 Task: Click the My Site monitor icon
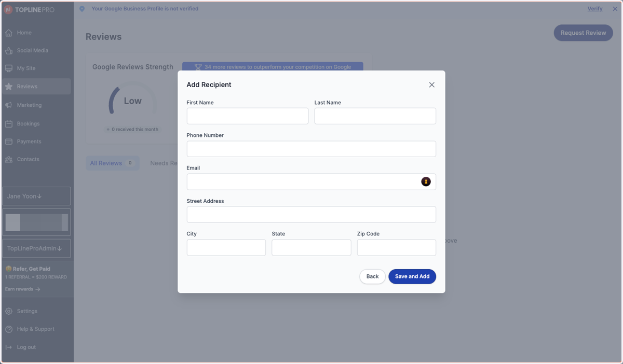(x=9, y=68)
